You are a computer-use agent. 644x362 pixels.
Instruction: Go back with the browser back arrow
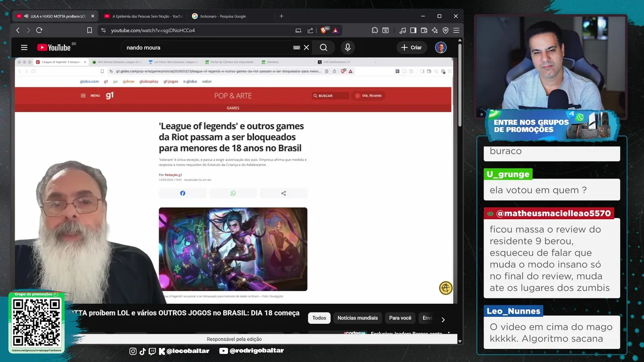(18, 30)
